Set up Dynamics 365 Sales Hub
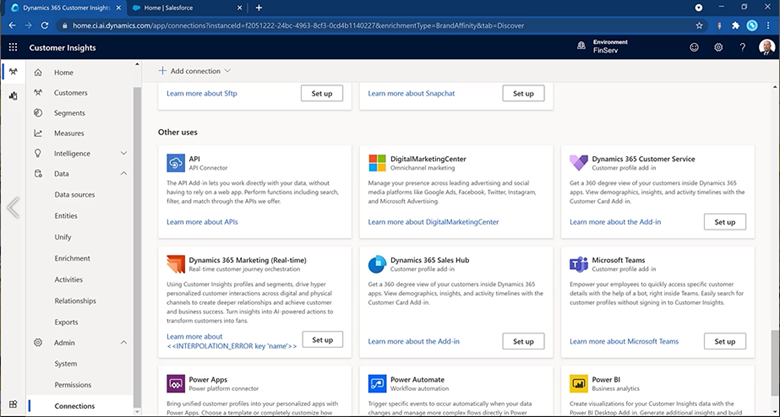This screenshot has width=780, height=417. (523, 341)
